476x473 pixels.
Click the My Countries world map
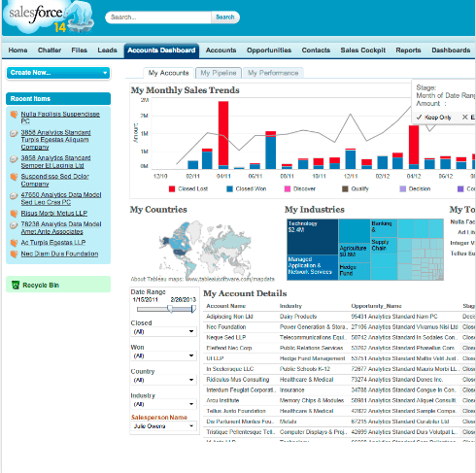point(204,250)
